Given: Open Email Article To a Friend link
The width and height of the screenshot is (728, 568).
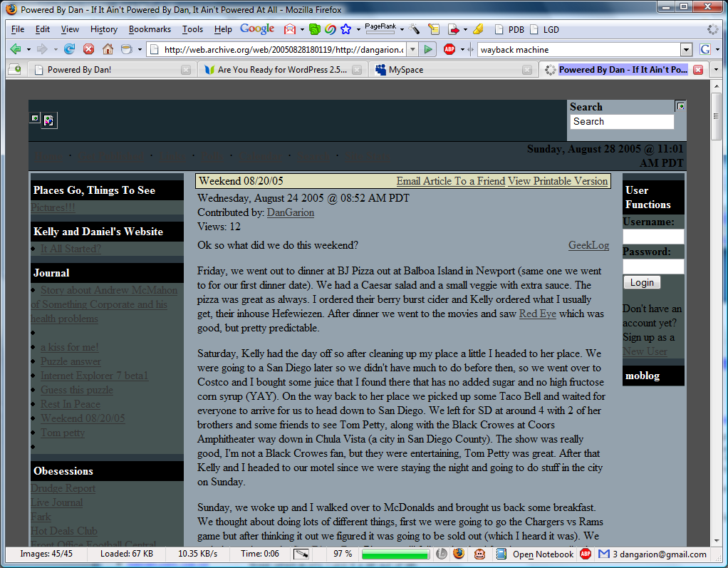Looking at the screenshot, I should pyautogui.click(x=450, y=181).
